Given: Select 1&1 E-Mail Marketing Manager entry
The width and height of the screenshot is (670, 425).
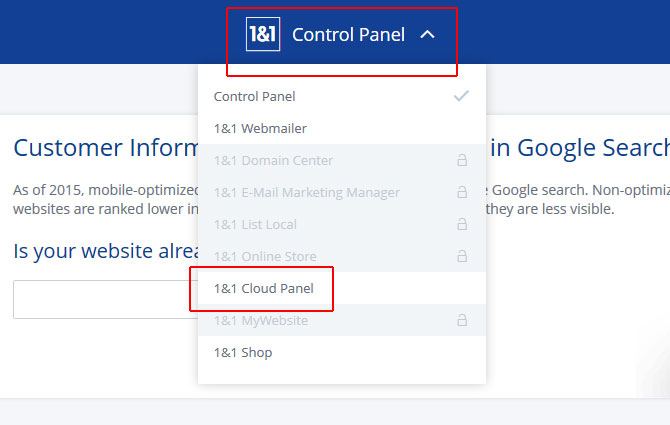Looking at the screenshot, I should click(342, 192).
